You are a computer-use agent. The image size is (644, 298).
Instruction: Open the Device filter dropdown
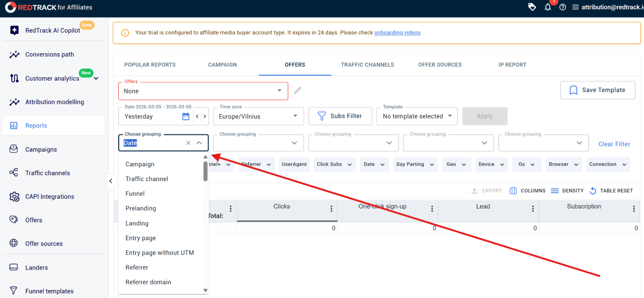492,164
